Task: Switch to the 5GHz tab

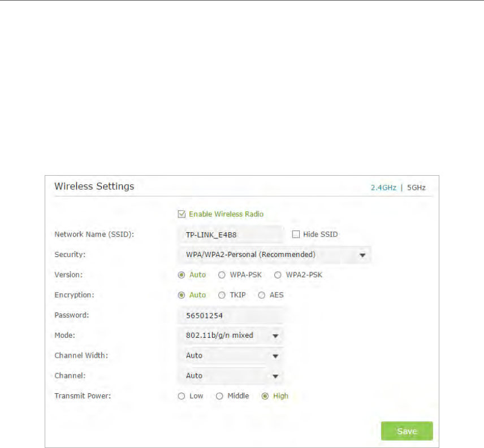Action: [x=416, y=188]
